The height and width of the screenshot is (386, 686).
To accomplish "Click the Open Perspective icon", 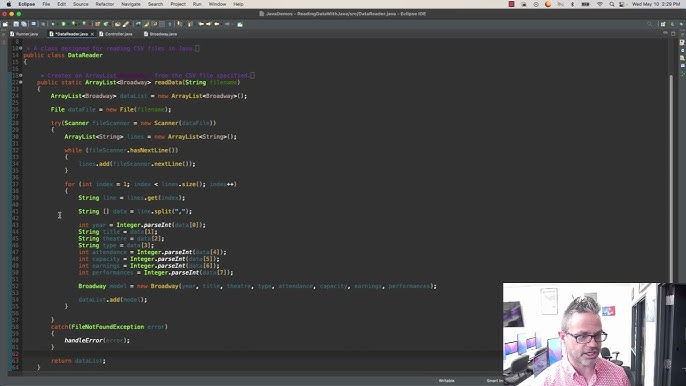I will click(x=663, y=24).
